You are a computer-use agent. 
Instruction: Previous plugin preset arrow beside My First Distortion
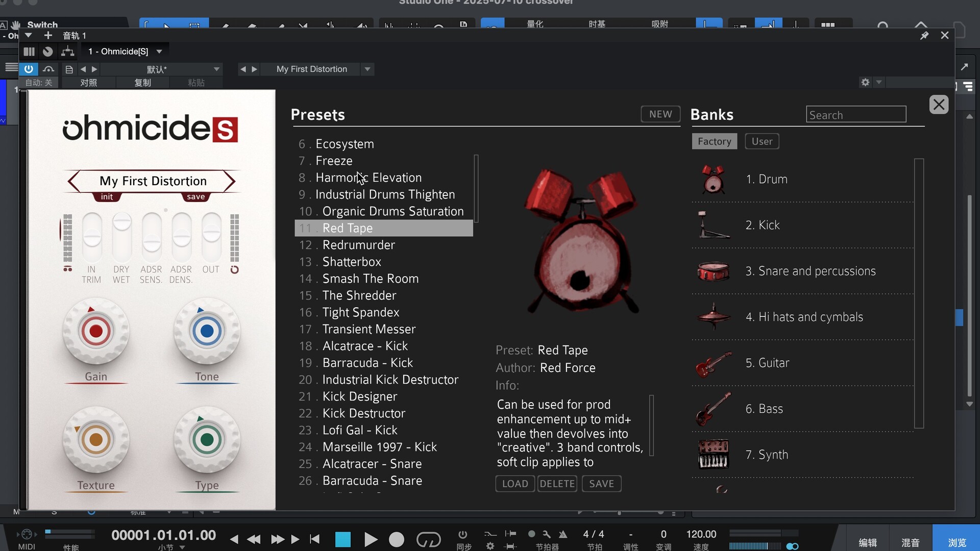243,69
